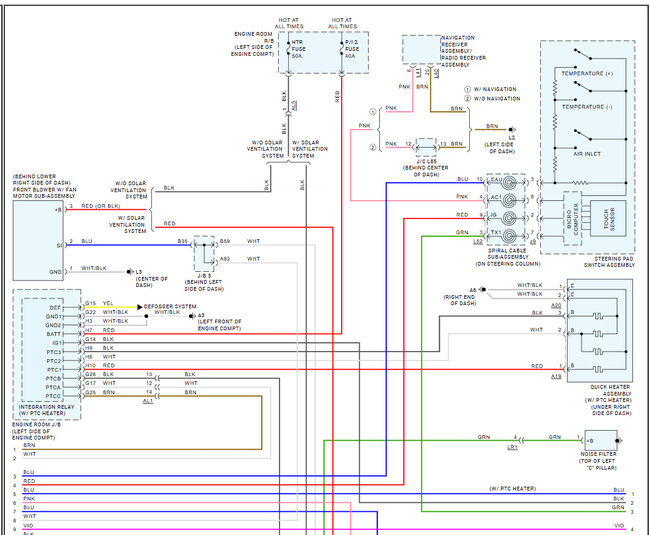Viewport: 650px width, 535px height.
Task: Select the MICRO COMPUTER block
Action: [572, 218]
